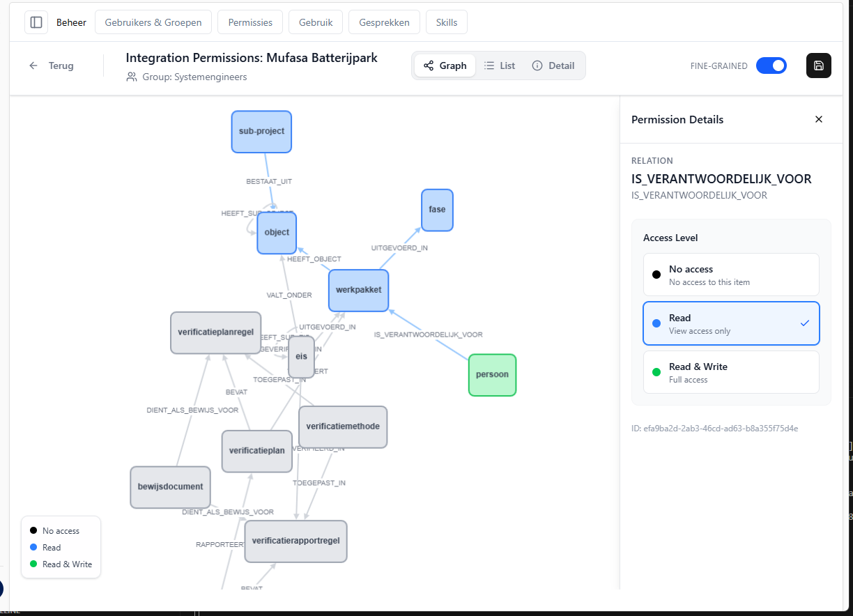This screenshot has height=616, width=853.
Task: Open the Permissies tab
Action: click(250, 22)
